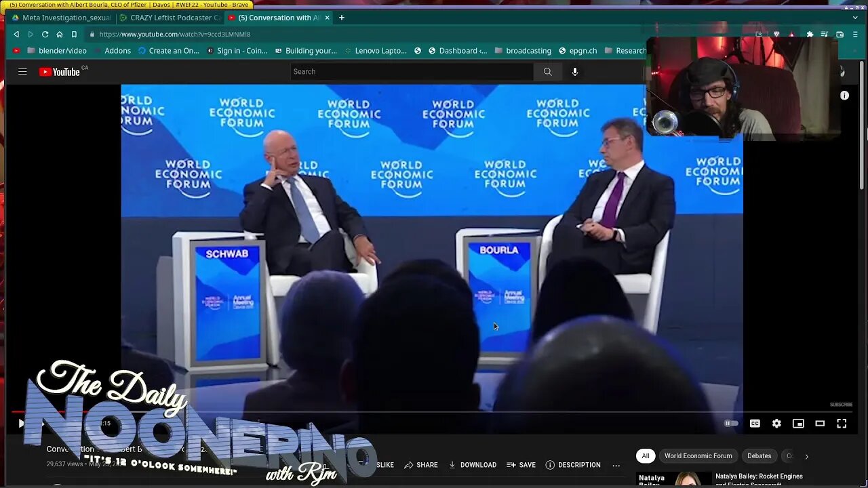
Task: Click the video info card icon
Action: pos(844,96)
